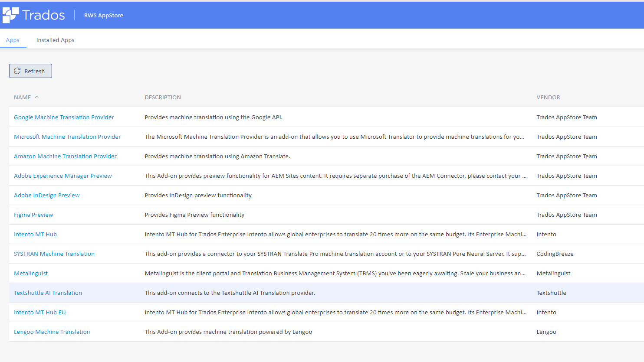Click the RWS AppStore header title
644x362 pixels.
pos(104,16)
